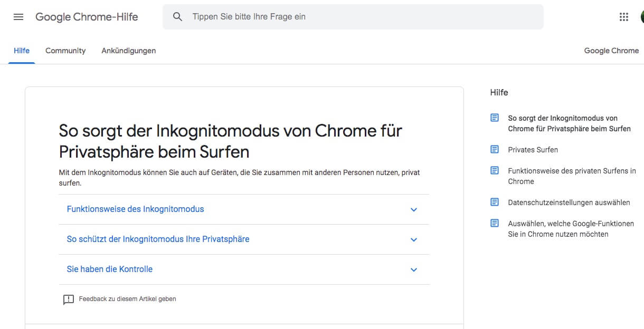Open the account profile avatar

[642, 17]
